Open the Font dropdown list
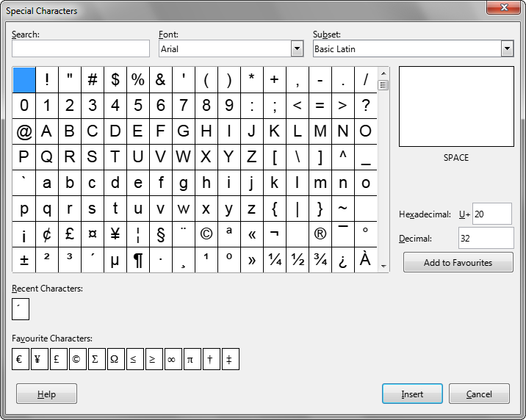 297,49
